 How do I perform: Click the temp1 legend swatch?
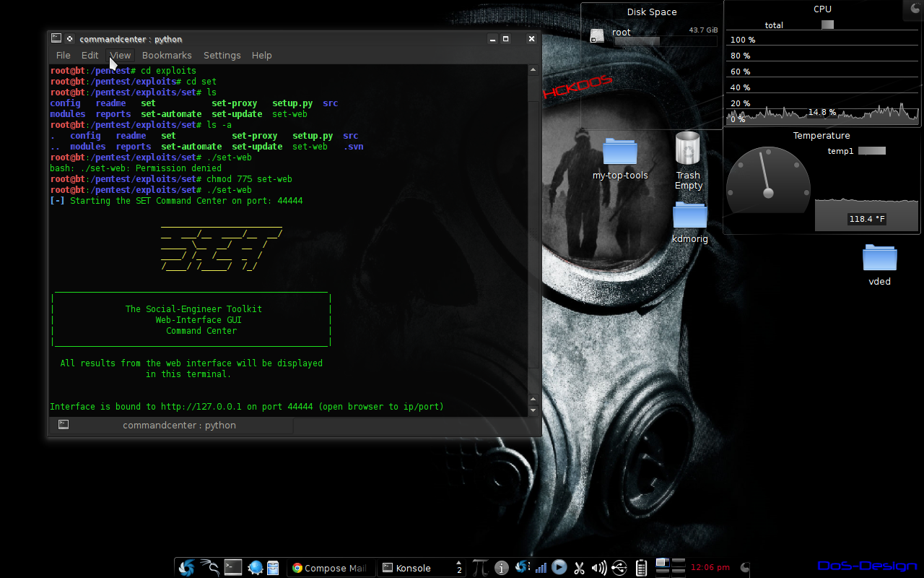coord(871,151)
